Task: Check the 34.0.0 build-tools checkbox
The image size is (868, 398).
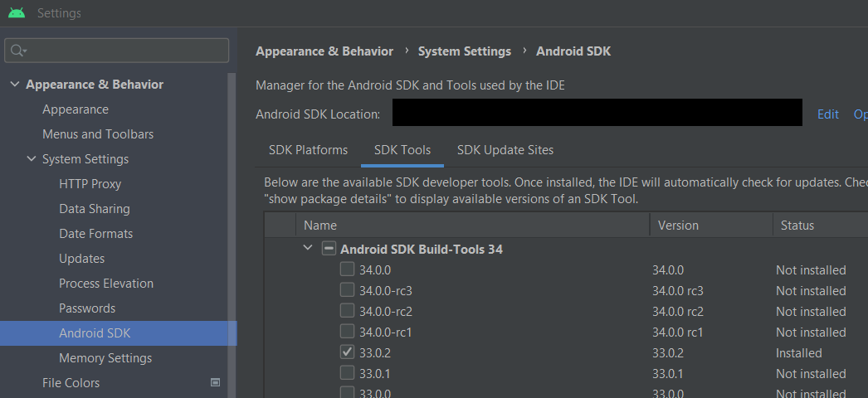Action: pyautogui.click(x=347, y=269)
